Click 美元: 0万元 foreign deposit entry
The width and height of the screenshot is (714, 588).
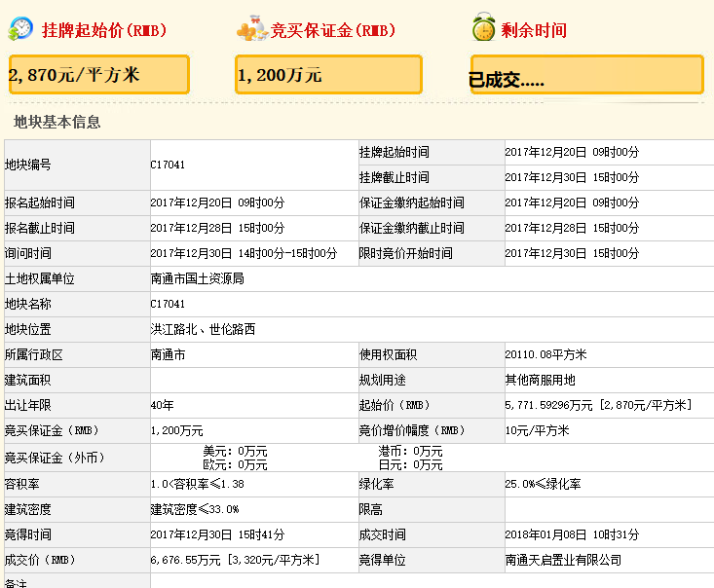tap(235, 452)
